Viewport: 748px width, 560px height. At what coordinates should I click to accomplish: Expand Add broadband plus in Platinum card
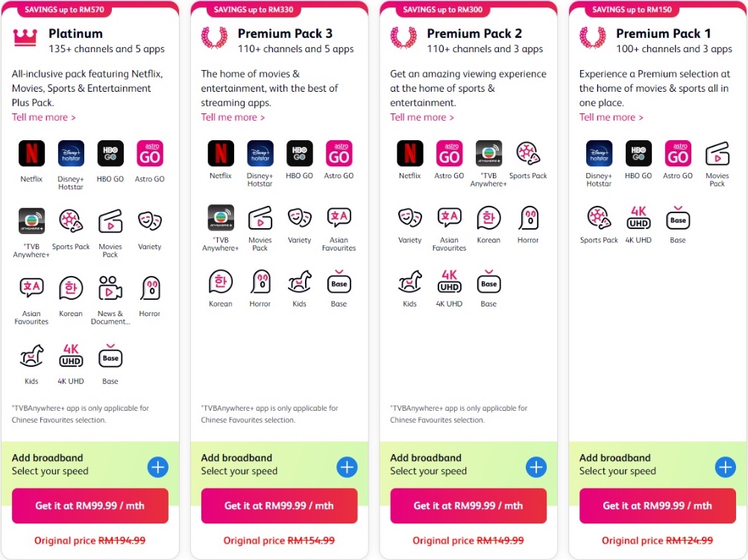[158, 467]
